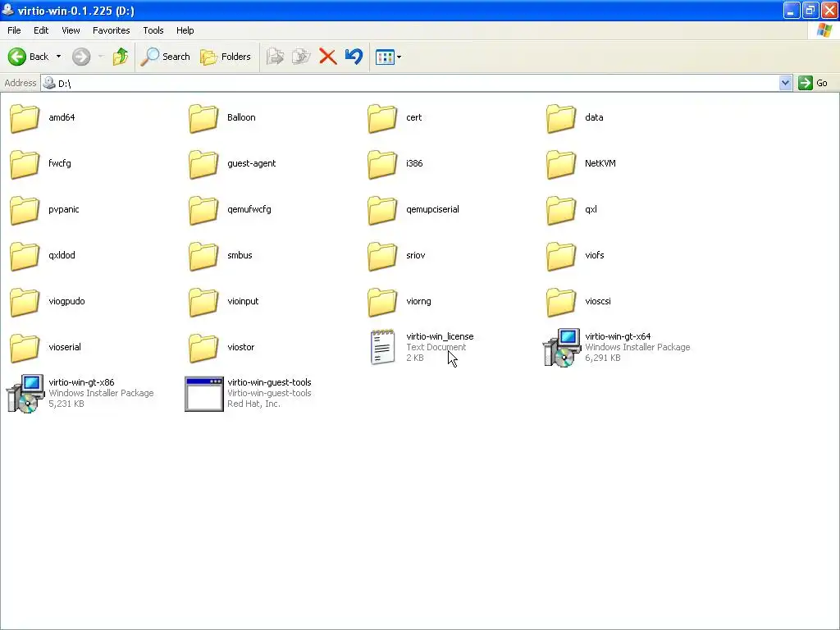Click the virtio-win-guest-tools file name
The width and height of the screenshot is (840, 630).
pos(269,382)
